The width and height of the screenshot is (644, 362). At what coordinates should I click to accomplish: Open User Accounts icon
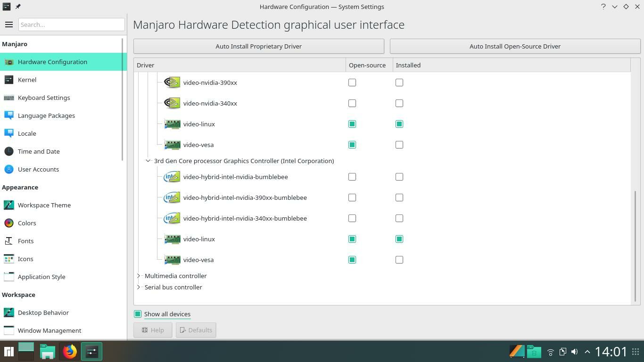pos(9,169)
